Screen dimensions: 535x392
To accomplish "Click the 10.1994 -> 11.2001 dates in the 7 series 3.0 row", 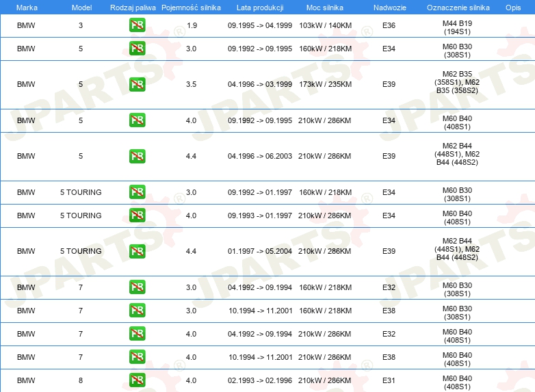I will click(261, 311).
